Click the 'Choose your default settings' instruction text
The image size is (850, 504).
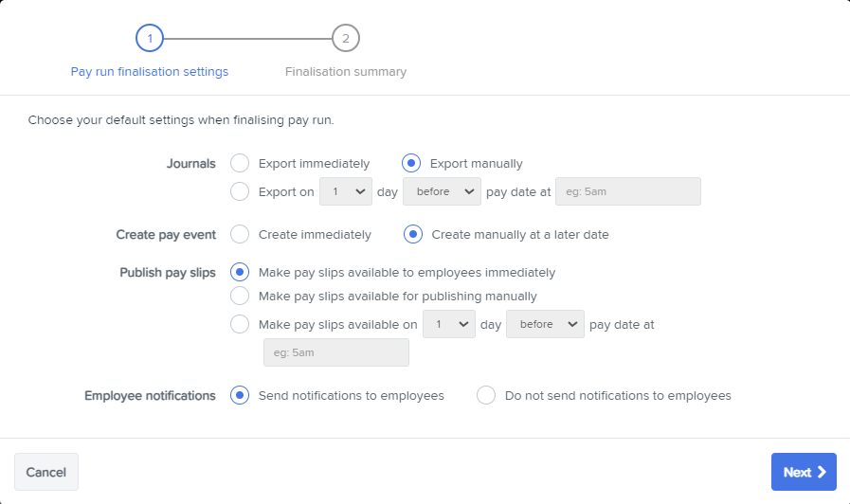click(181, 119)
